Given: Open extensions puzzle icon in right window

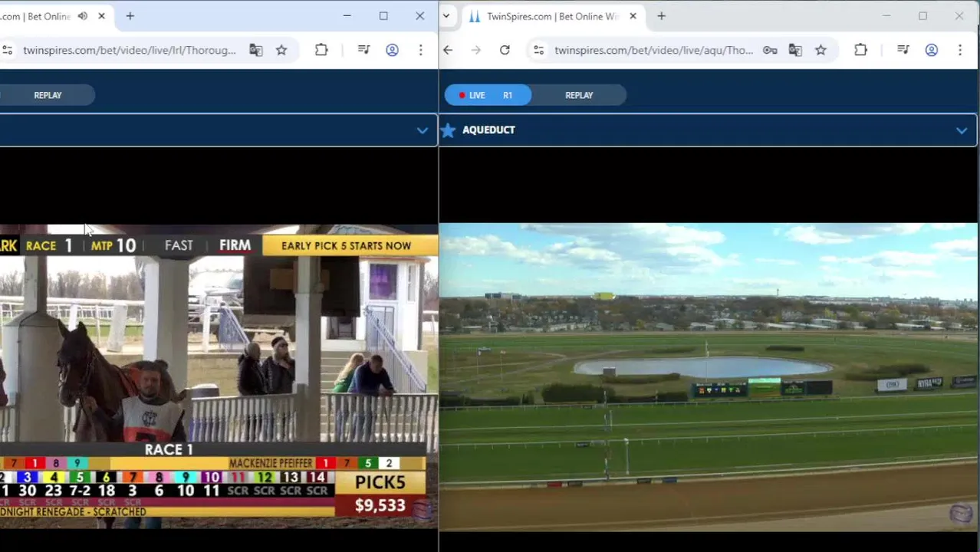Looking at the screenshot, I should pyautogui.click(x=860, y=50).
